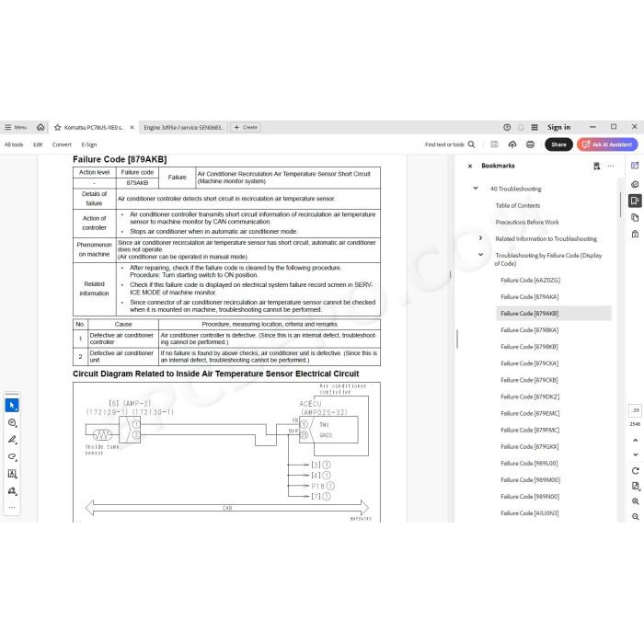
Task: Close the Bookmarks panel
Action: point(470,166)
